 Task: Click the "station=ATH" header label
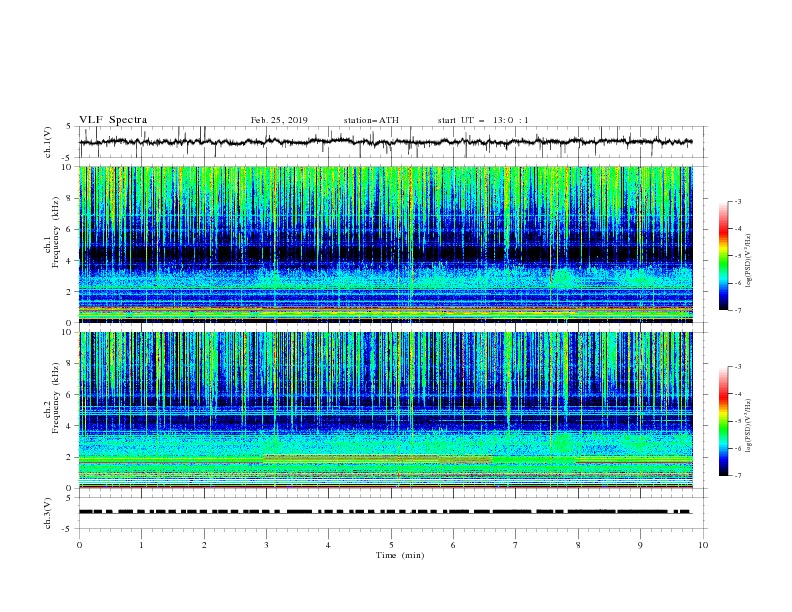371,120
